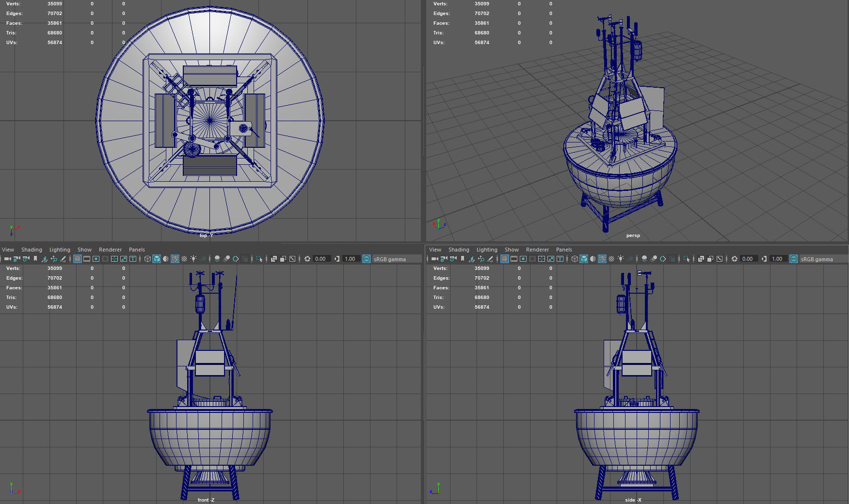Toggle Safe Title in front view toolbar
This screenshot has width=849, height=504.
coord(133,259)
